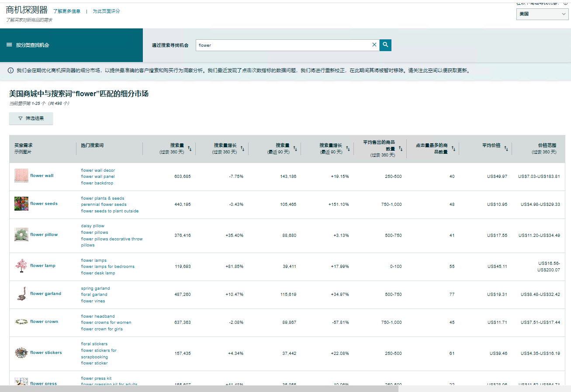
Task: Open the 按分类查找机会 hamburger menu
Action: tap(9, 45)
